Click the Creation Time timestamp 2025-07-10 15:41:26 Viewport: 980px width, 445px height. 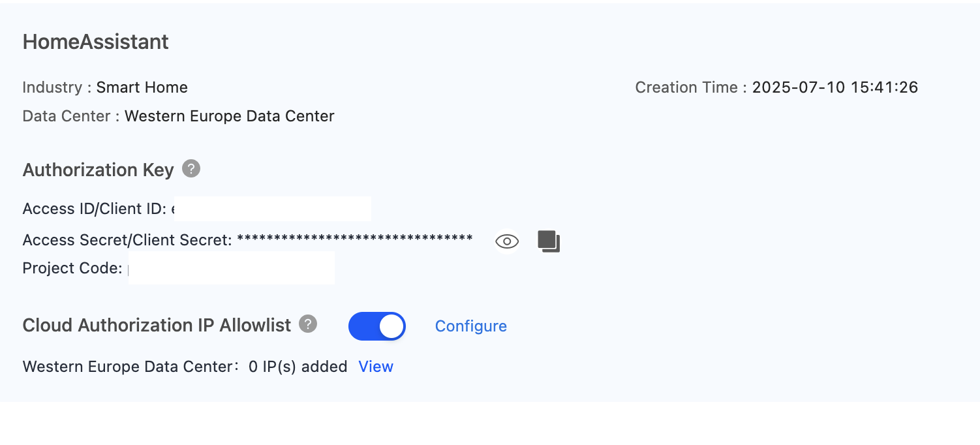coord(835,87)
